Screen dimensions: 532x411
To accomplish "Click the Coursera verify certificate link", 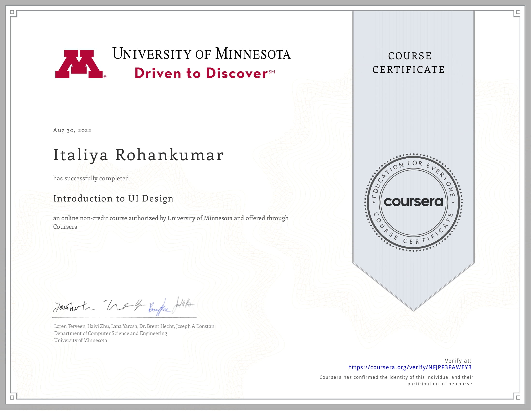I will (x=410, y=367).
